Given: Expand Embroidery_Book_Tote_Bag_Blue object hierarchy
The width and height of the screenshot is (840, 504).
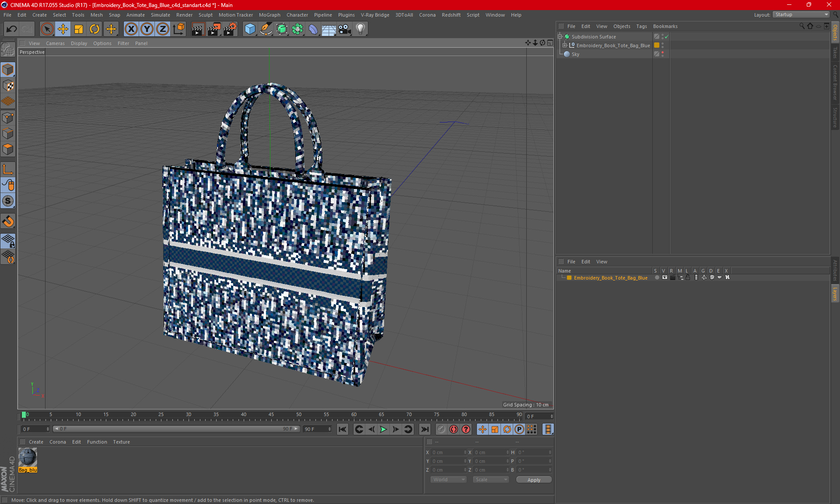Looking at the screenshot, I should [x=564, y=45].
